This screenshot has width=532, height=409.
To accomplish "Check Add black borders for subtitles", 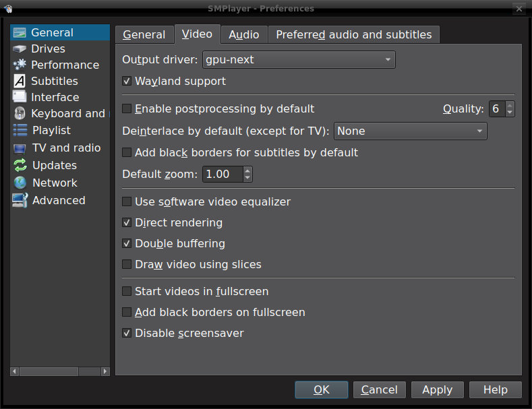I will click(127, 152).
